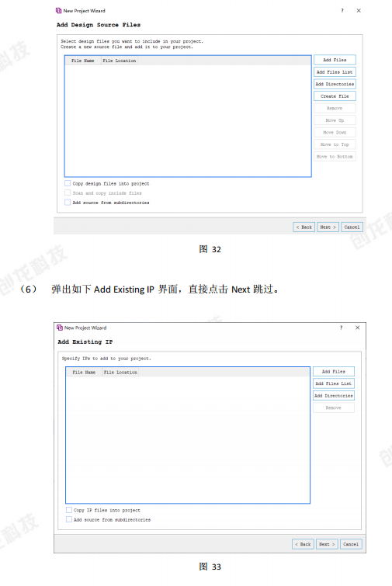This screenshot has width=392, height=586.
Task: Select File Location column header in the IP table
Action: click(x=120, y=373)
